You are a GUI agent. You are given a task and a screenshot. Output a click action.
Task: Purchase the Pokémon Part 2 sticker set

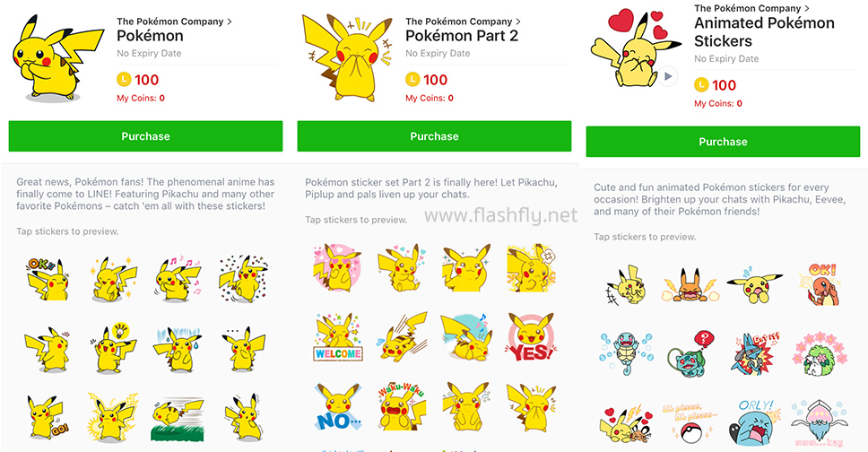435,136
